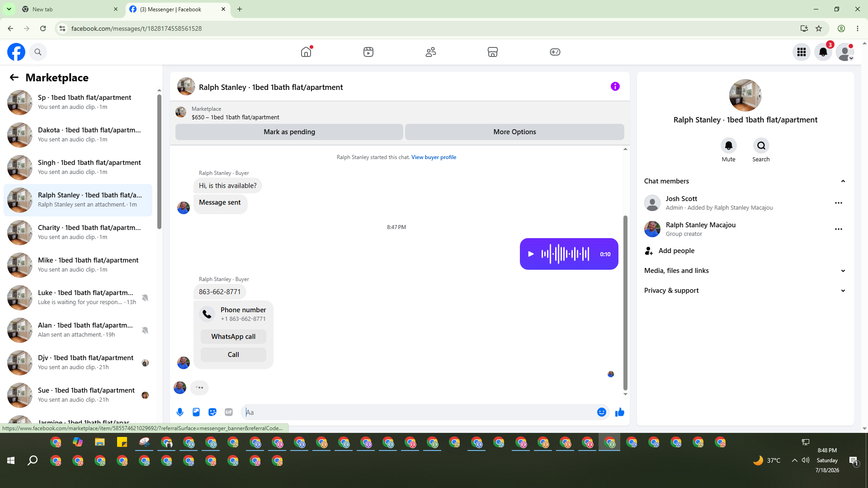Open the Marketplace storefront icon
Screen dimensions: 868x488
tap(493, 52)
